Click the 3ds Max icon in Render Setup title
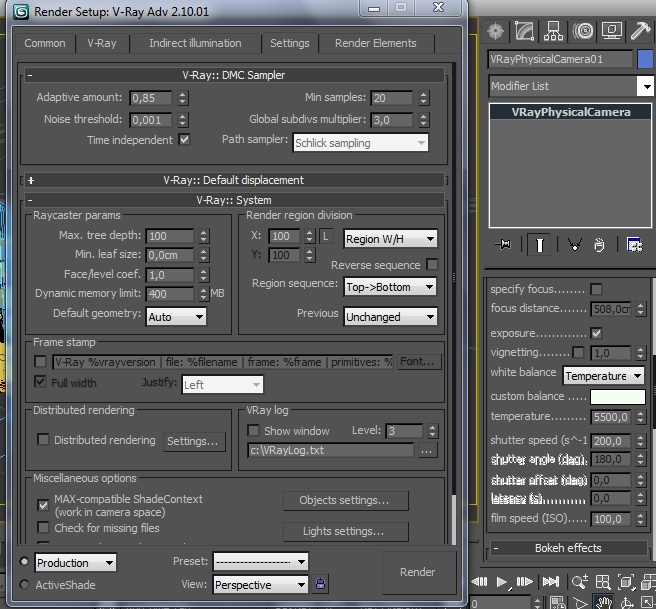 coord(21,11)
